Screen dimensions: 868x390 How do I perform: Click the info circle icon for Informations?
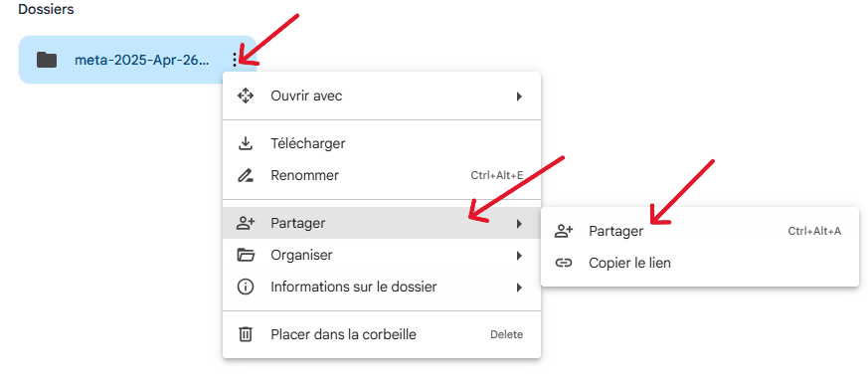click(x=246, y=287)
